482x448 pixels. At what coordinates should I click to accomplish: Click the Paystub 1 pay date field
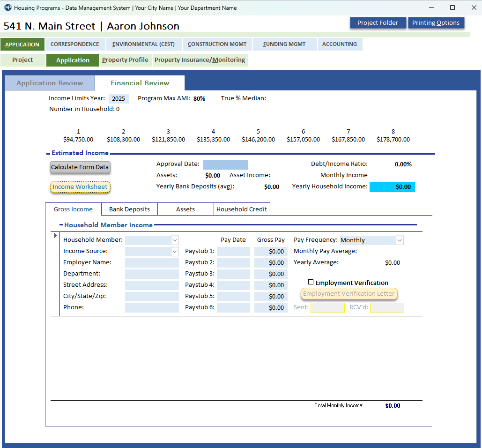point(233,252)
